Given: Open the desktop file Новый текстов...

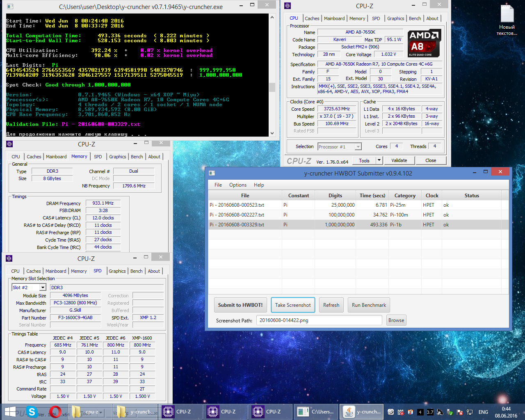Looking at the screenshot, I should tap(507, 21).
